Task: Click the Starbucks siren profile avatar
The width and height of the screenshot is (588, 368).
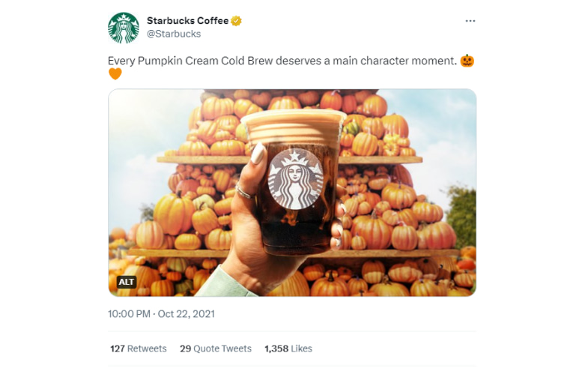Action: tap(124, 27)
